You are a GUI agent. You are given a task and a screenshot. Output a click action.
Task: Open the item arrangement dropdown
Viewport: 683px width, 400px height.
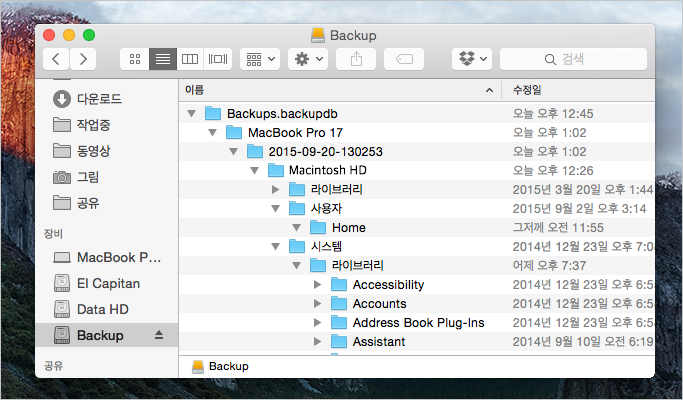(260, 59)
